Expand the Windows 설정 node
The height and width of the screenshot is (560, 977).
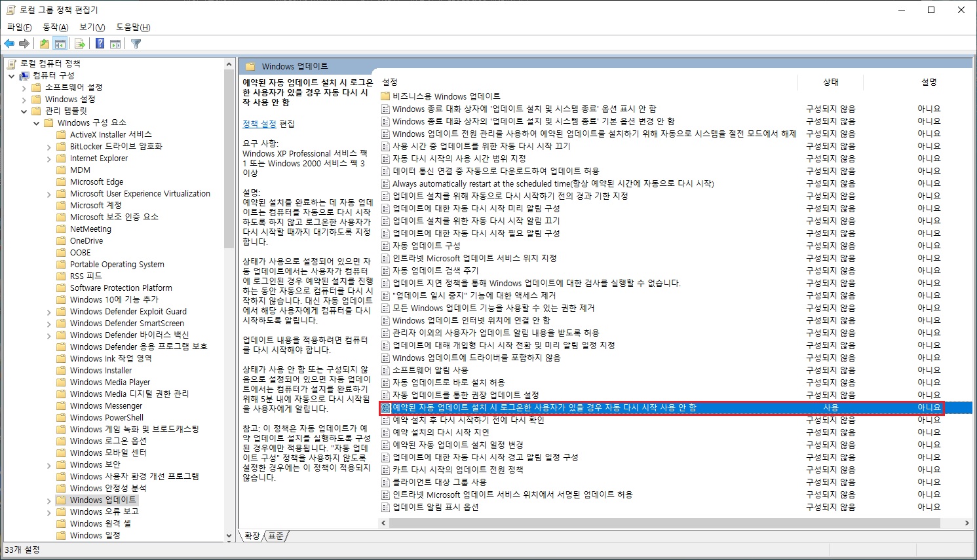(24, 100)
